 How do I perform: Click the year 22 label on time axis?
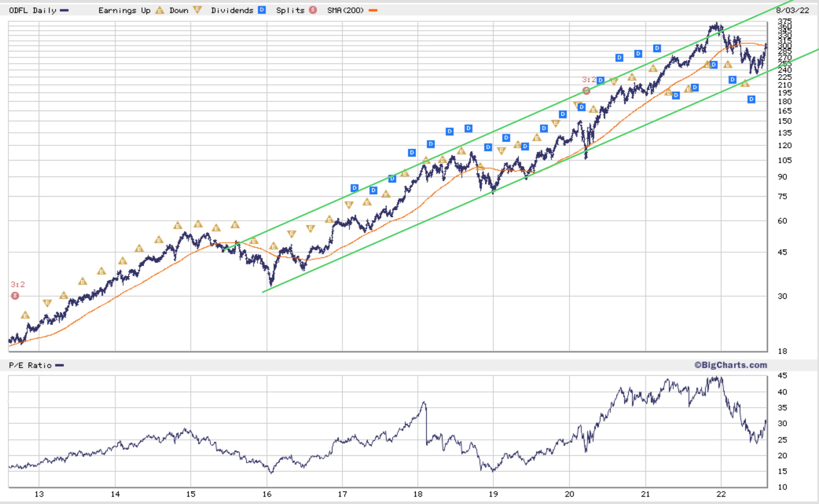(721, 494)
